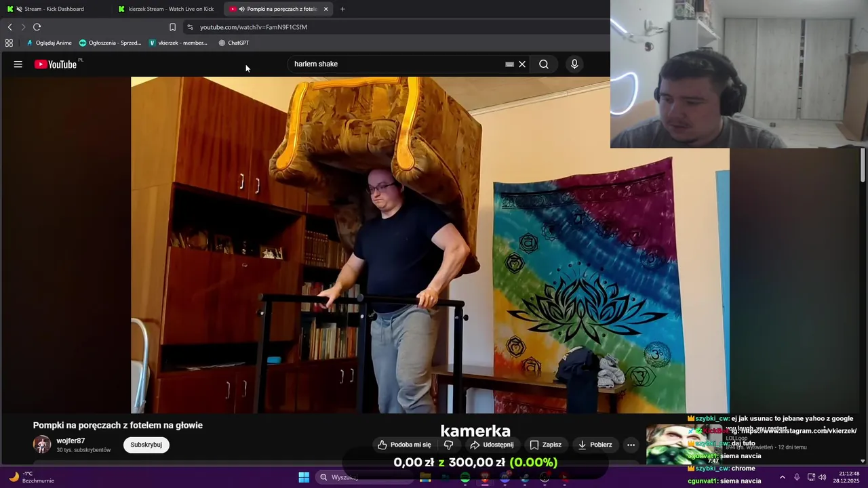Open volume tray icon
The width and height of the screenshot is (868, 488).
[823, 477]
